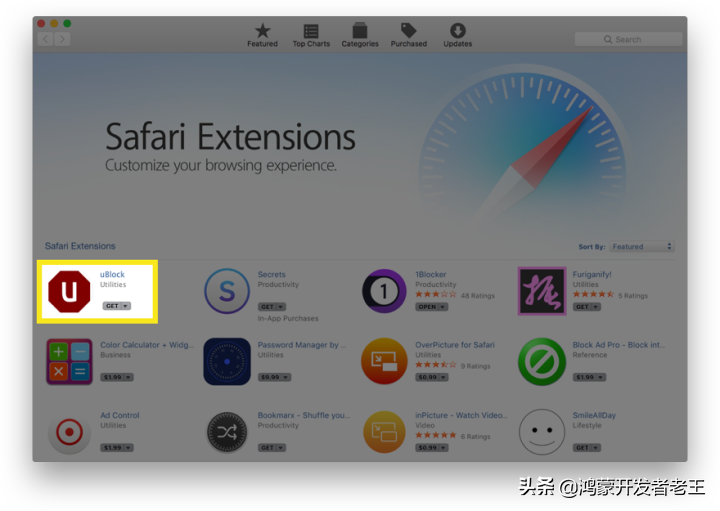Click the OverPicture for Safari icon

(x=384, y=362)
